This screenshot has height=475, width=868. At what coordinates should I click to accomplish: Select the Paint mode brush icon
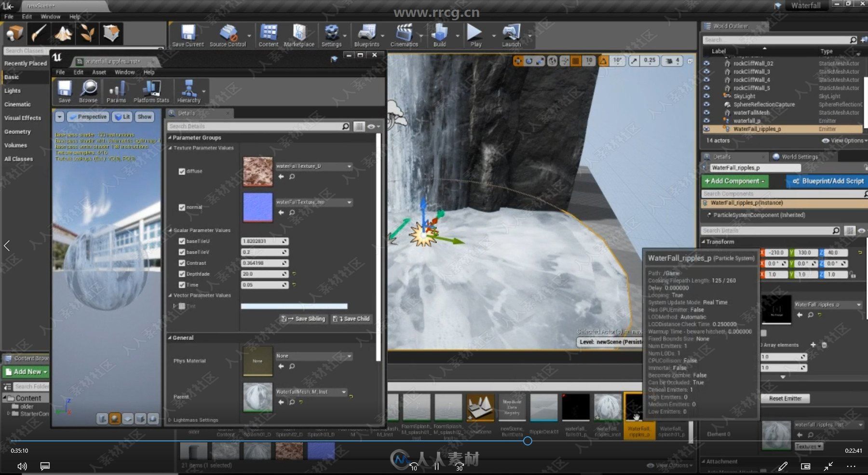pyautogui.click(x=39, y=33)
